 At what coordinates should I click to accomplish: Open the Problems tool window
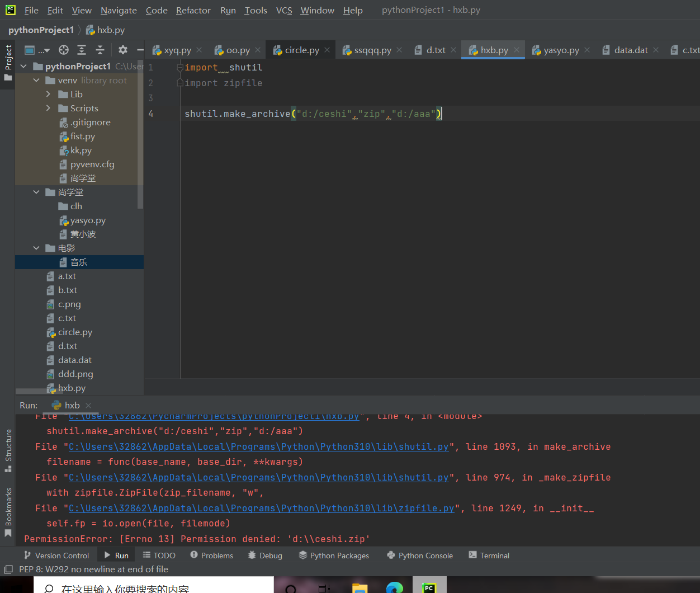211,555
